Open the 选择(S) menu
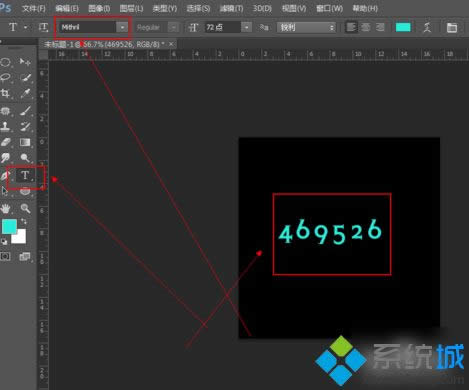 198,8
